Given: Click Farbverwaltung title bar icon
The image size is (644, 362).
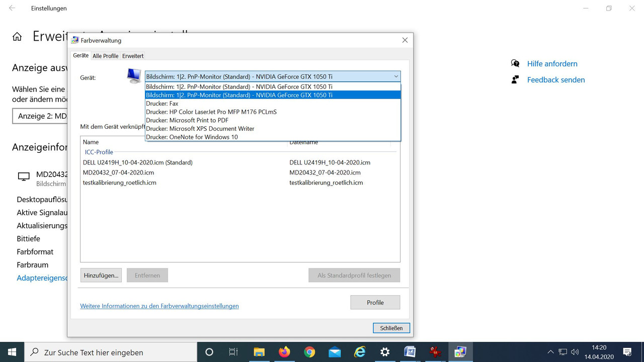Looking at the screenshot, I should tap(75, 40).
